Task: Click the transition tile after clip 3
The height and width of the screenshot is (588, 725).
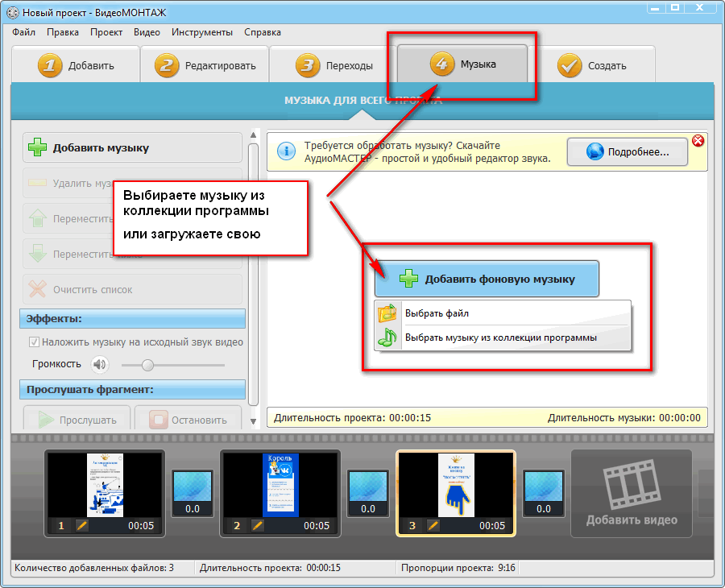Action: tap(544, 493)
